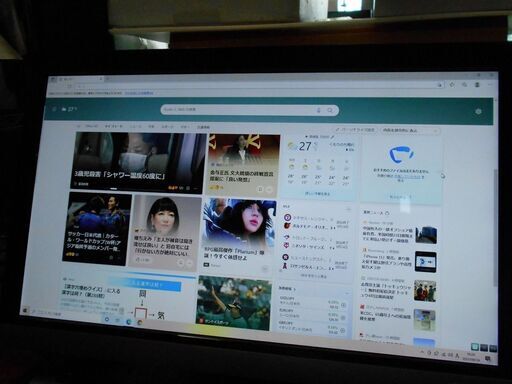This screenshot has height=384, width=512.
Task: Open Google Chrome from the taskbar
Action: 140,323
